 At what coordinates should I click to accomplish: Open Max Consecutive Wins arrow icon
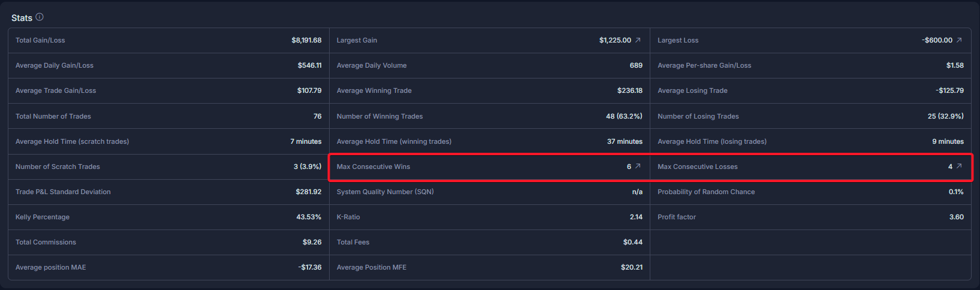[x=638, y=167]
